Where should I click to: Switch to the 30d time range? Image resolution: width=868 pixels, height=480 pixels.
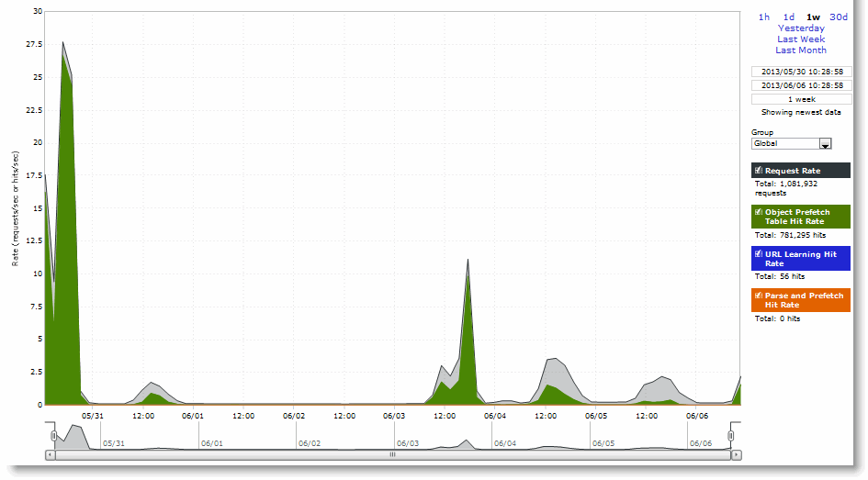pos(839,17)
